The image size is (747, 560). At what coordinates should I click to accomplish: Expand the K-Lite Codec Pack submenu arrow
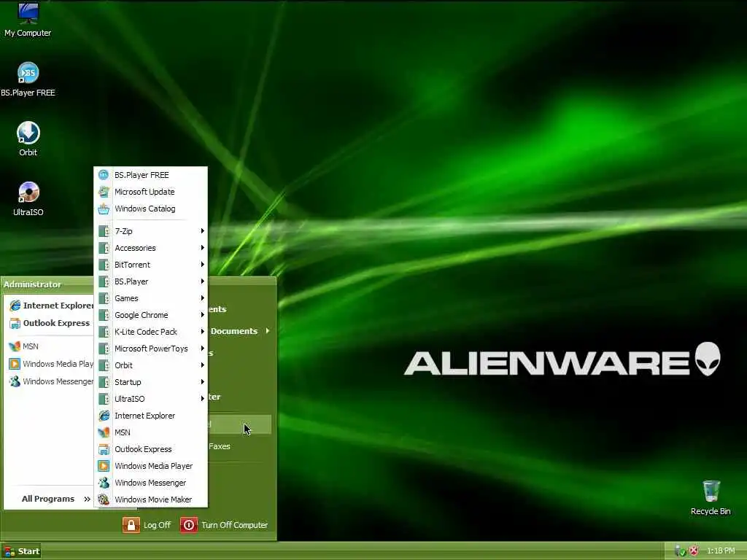203,332
